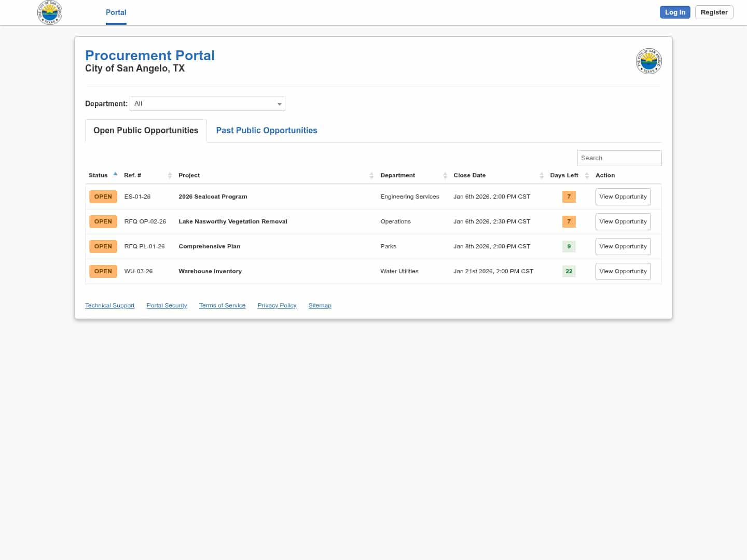View Opportunity for 2026 Sealcoat Program
Screen dimensions: 747x560
622,197
